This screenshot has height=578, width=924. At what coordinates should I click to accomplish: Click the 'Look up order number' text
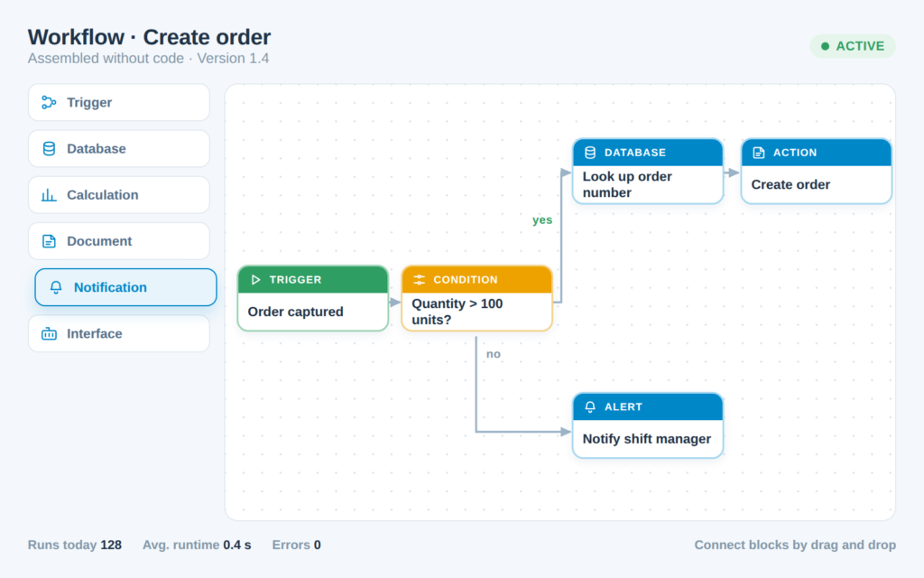pos(627,184)
